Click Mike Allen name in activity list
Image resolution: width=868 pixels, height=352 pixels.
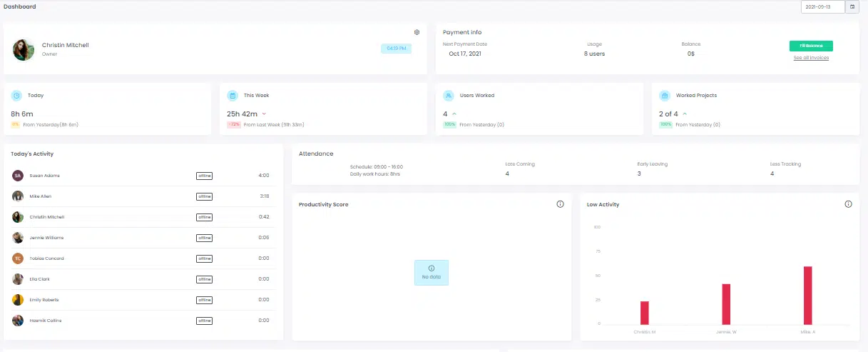pos(41,196)
